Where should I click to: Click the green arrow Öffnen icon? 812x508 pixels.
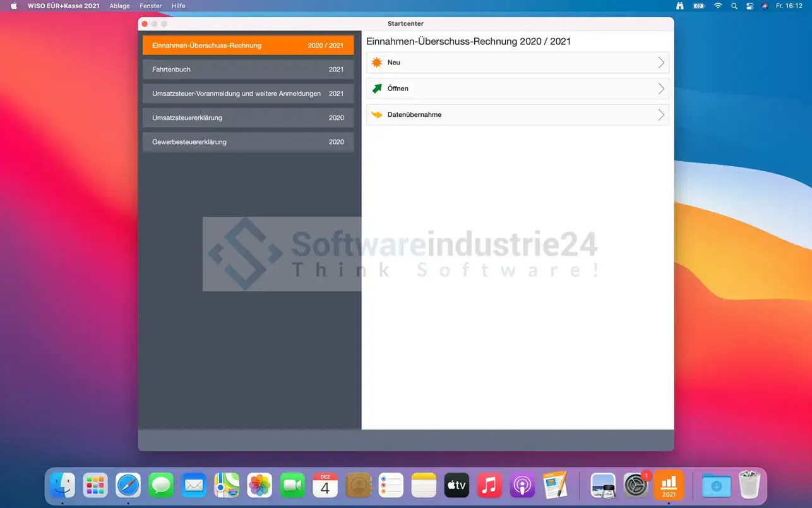click(377, 88)
